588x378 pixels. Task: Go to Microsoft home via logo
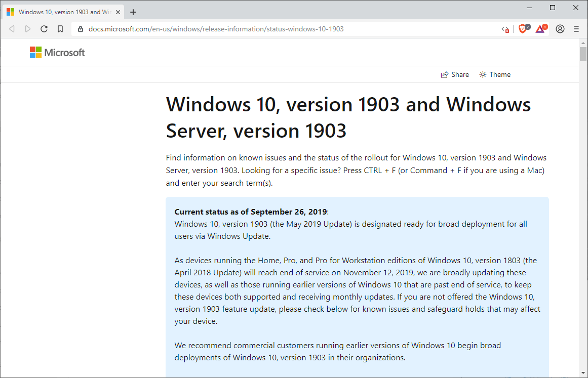[57, 53]
